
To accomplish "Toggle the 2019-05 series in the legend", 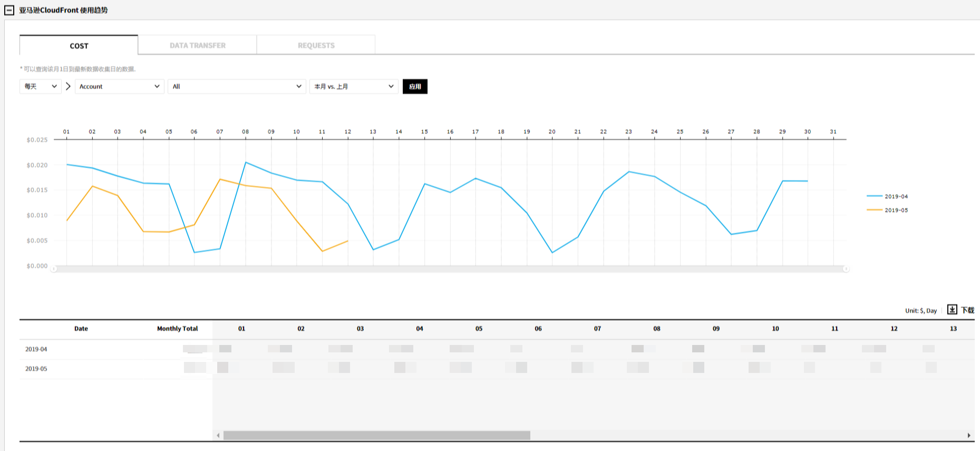I will pyautogui.click(x=888, y=210).
